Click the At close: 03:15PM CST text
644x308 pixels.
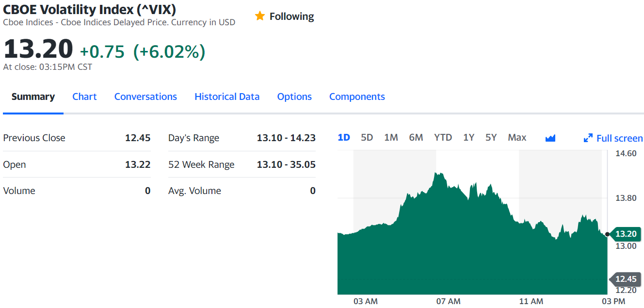pos(48,67)
